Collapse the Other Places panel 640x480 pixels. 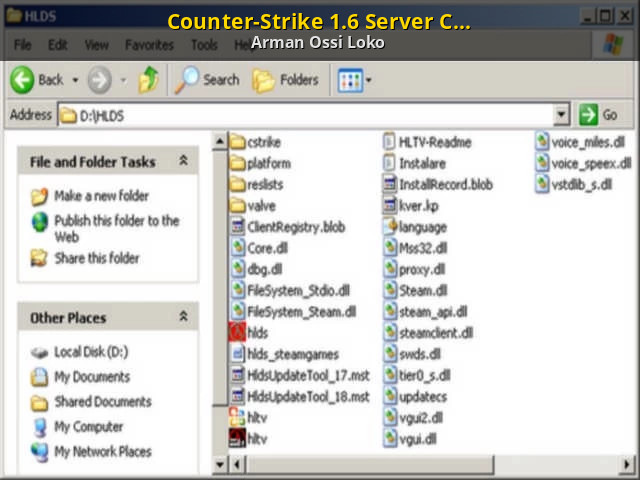click(x=182, y=317)
